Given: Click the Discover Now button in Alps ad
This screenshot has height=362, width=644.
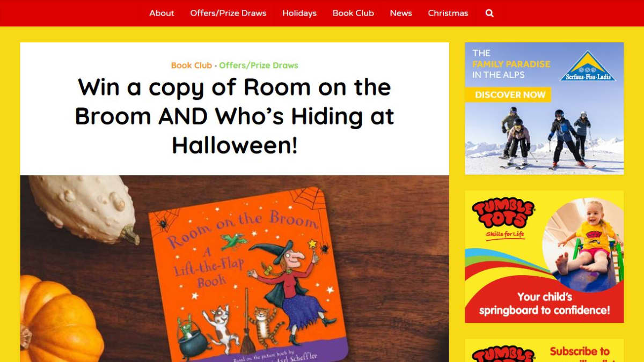Looking at the screenshot, I should [x=508, y=95].
